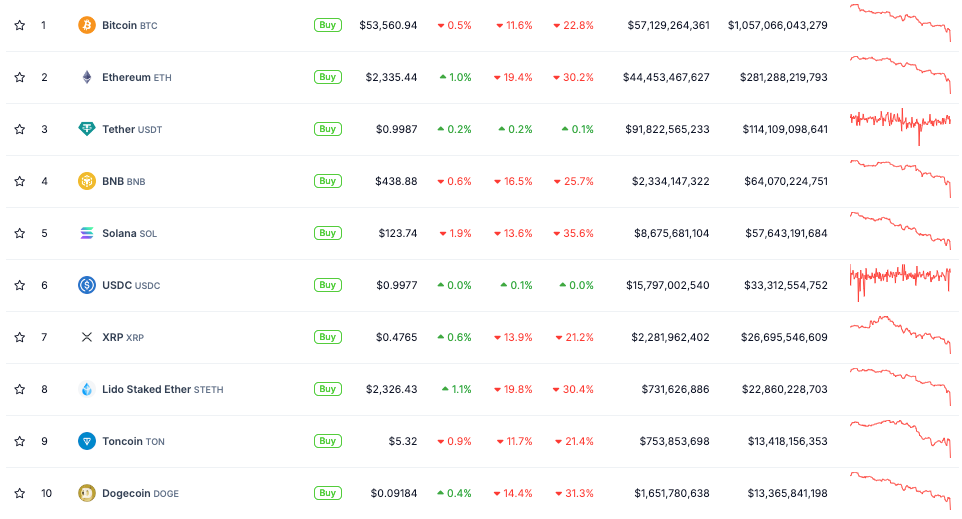
Task: Click the Bitcoin coin logo icon
Action: point(87,25)
